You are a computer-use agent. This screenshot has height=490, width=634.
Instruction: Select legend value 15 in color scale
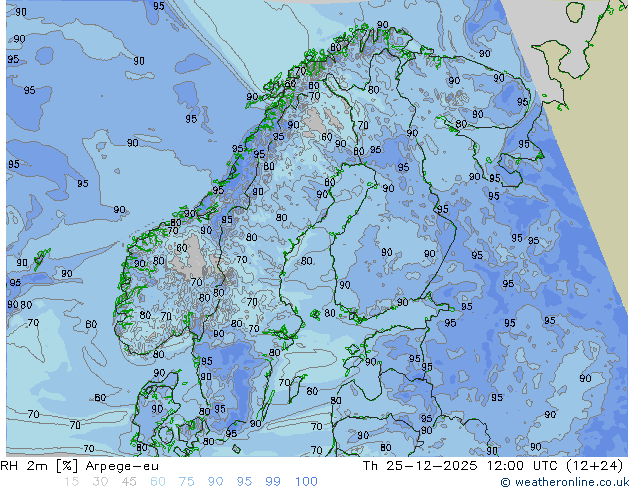(x=71, y=482)
